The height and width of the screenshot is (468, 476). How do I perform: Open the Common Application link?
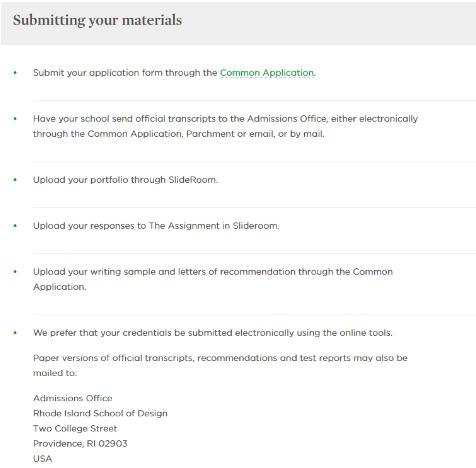tap(267, 73)
